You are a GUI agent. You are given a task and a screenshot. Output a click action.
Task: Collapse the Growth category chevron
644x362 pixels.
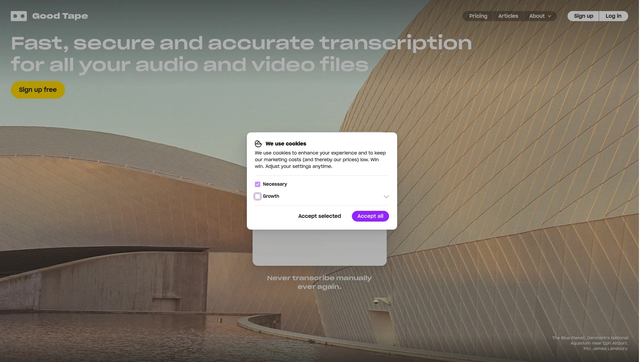tap(386, 196)
